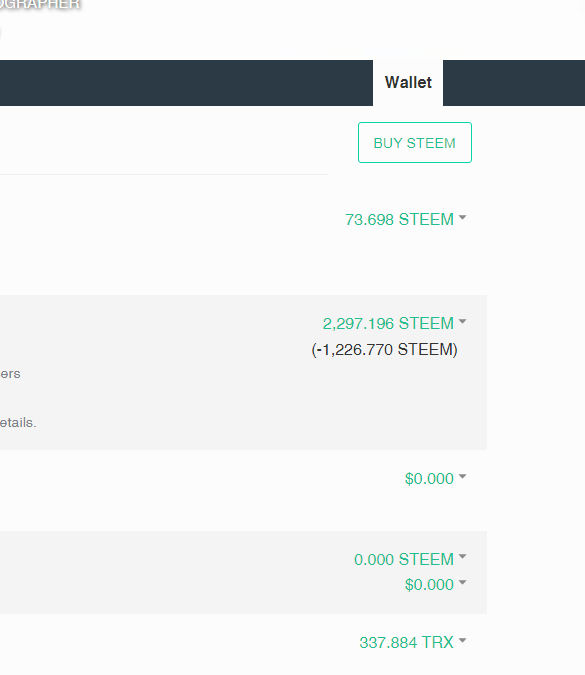Screen dimensions: 585x675
Task: Select the delegated (-1,226.770 STEEM) amount
Action: (384, 350)
